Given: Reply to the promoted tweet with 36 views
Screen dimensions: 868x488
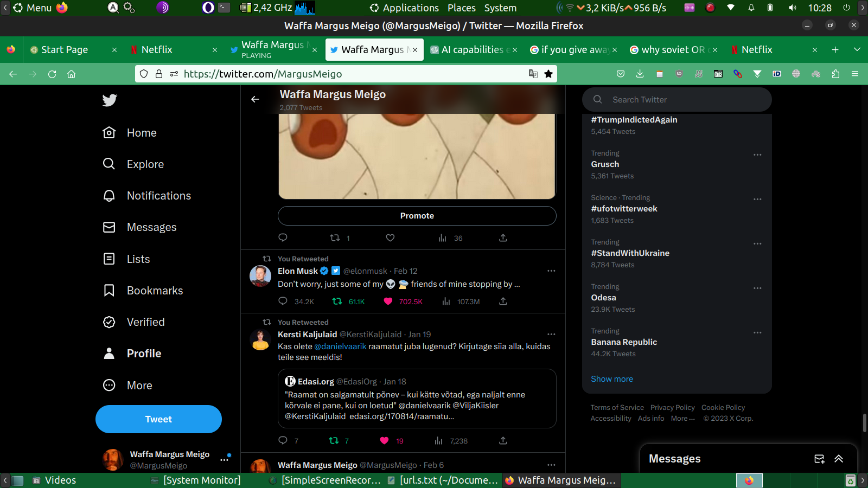Looking at the screenshot, I should [x=283, y=237].
